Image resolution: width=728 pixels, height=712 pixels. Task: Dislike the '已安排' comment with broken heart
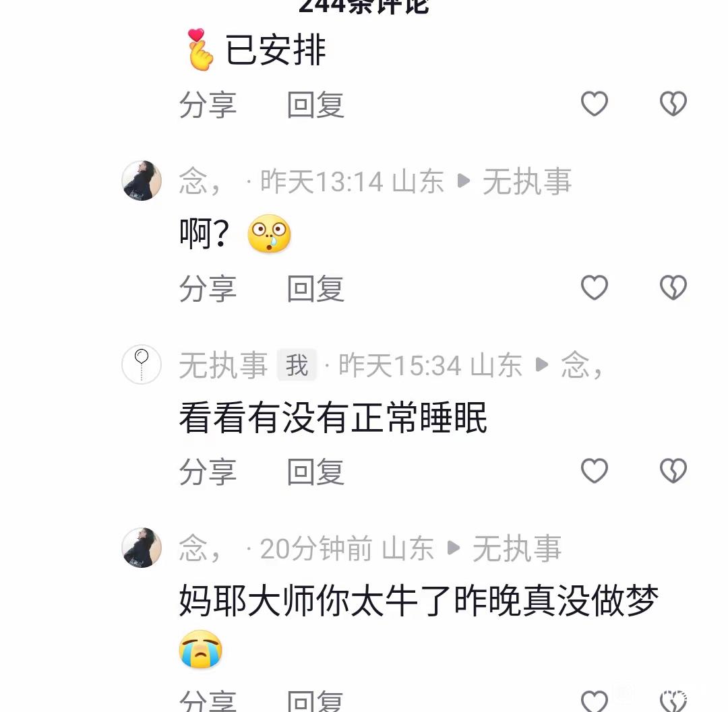pos(673,103)
